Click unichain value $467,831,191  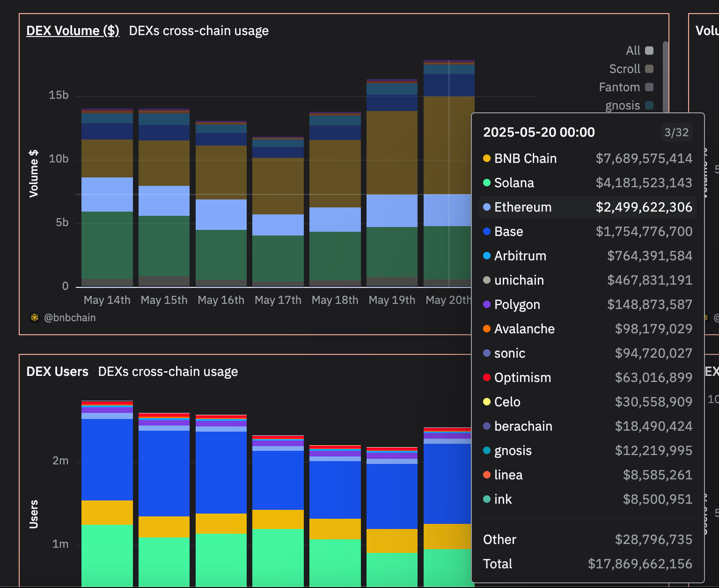650,280
